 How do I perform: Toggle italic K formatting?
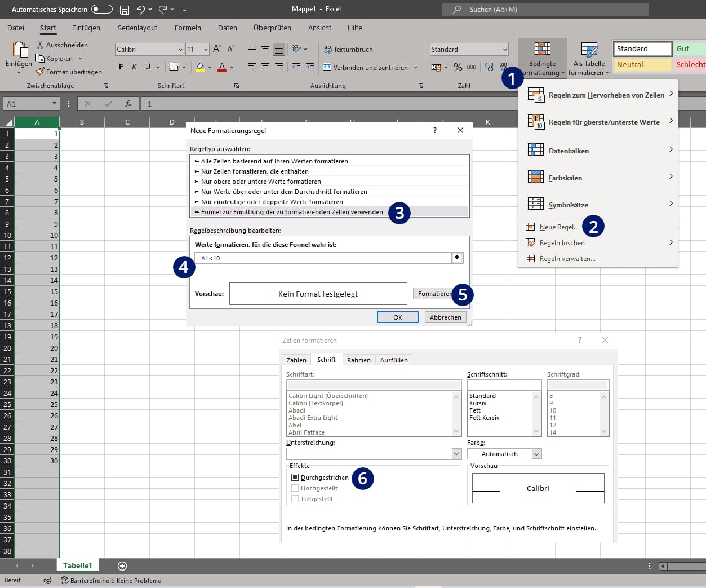134,67
